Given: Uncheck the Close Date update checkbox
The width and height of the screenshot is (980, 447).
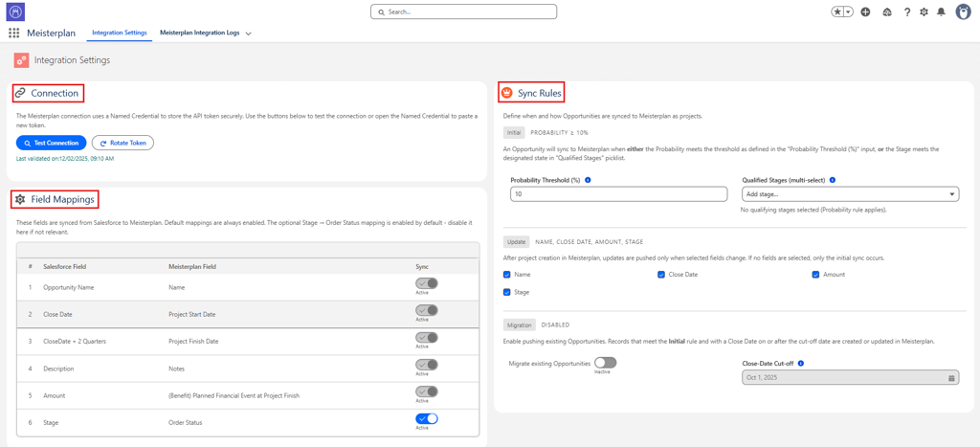Looking at the screenshot, I should [x=661, y=275].
